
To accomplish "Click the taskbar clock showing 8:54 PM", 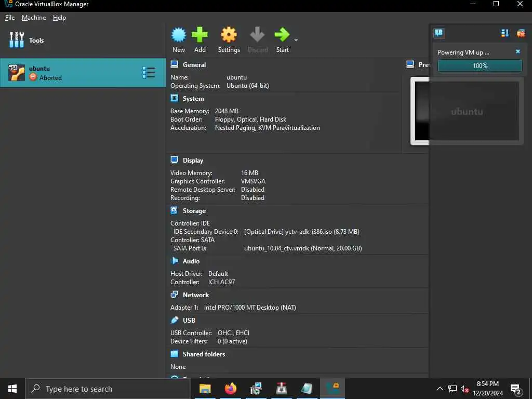I will [488, 389].
